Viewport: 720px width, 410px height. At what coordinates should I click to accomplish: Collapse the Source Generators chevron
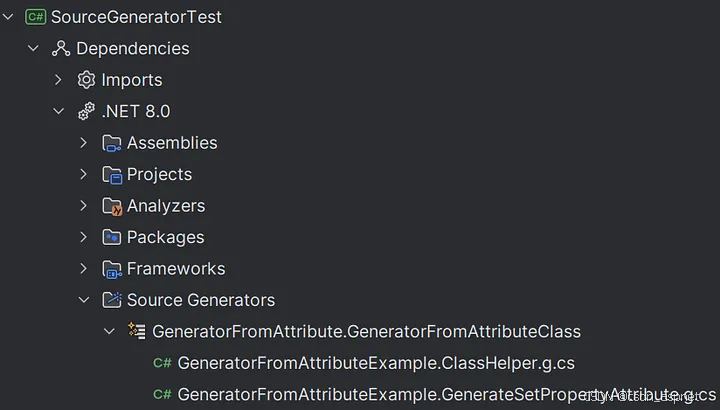click(84, 300)
